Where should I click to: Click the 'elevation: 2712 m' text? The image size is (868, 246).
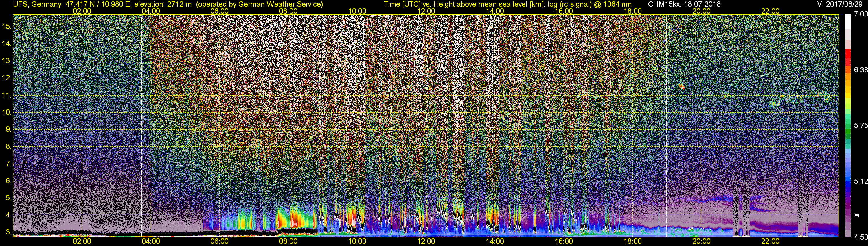coord(163,4)
